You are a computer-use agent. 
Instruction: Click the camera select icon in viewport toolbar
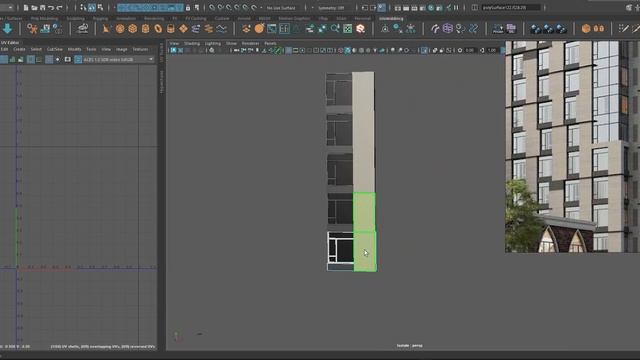coord(173,50)
